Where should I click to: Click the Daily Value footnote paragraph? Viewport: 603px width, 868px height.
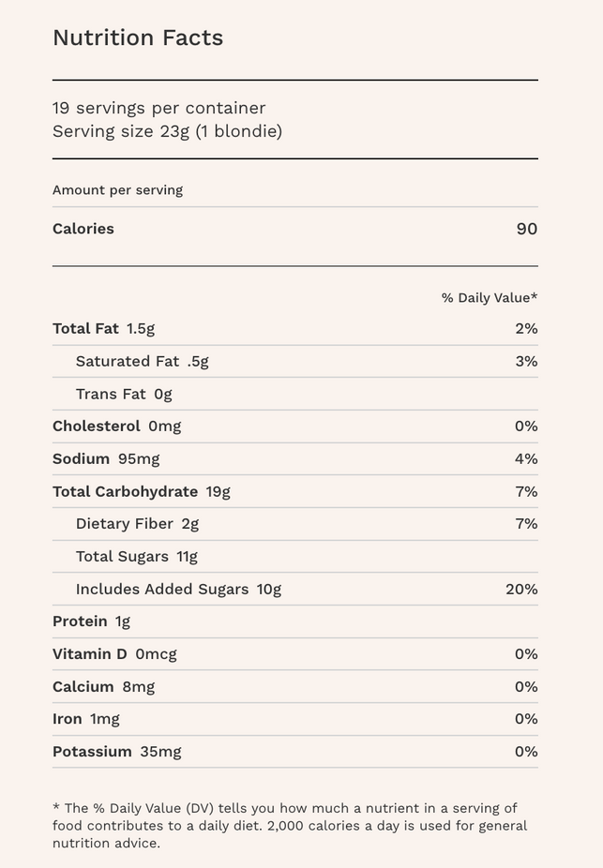291,826
